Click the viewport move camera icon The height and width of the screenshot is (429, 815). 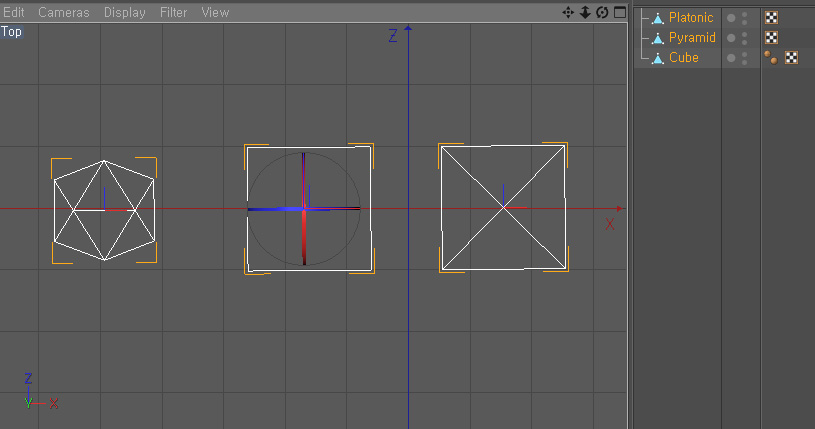pos(568,12)
